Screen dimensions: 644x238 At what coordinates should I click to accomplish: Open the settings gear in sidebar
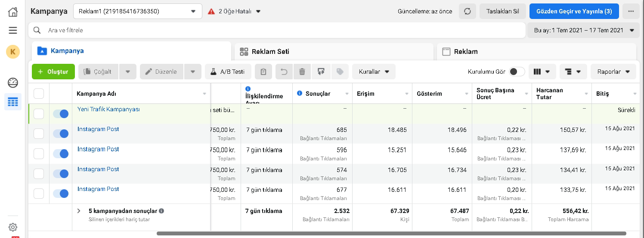coord(13,227)
